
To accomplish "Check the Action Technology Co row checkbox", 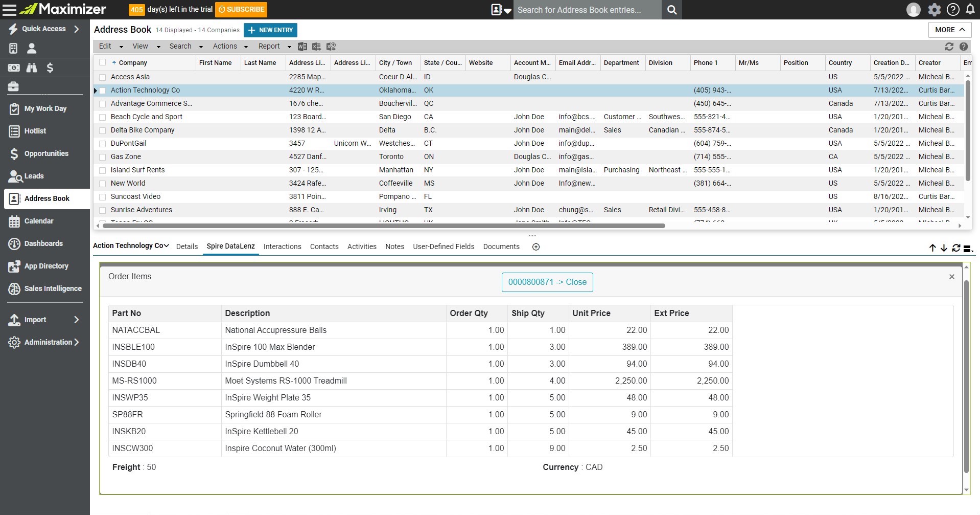I will (x=103, y=91).
